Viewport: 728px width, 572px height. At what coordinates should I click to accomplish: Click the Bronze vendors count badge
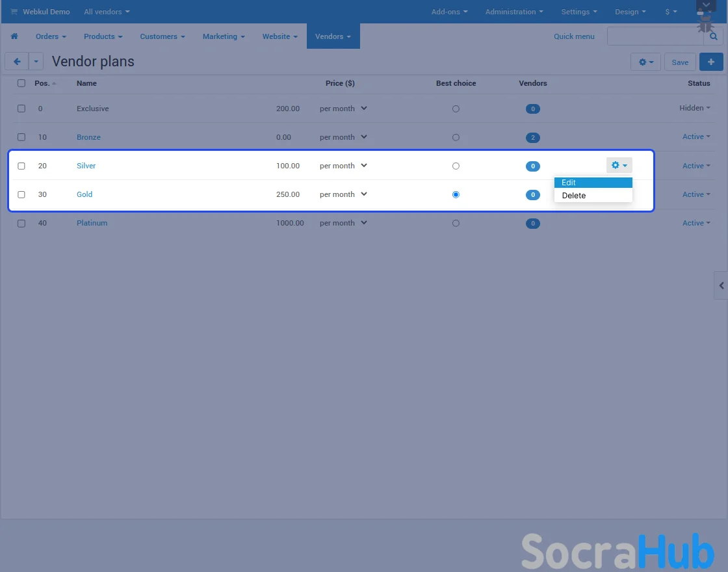(x=532, y=138)
